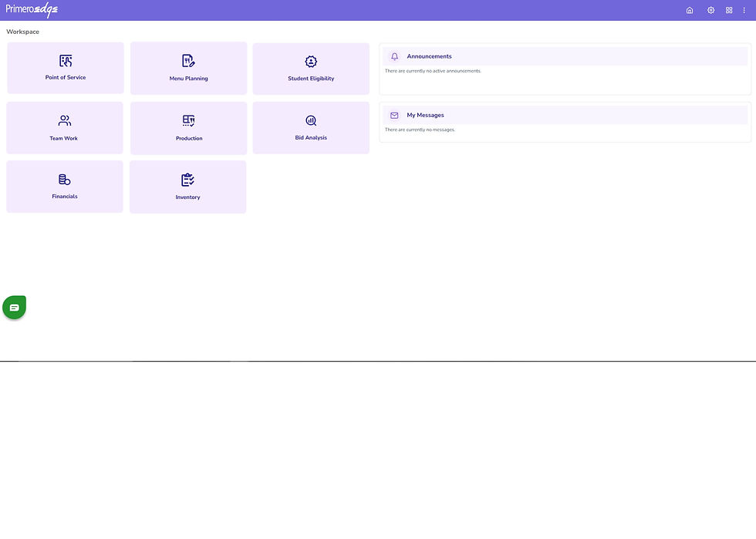Screen dimensions: 756x539
Task: Open the green chat support bubble
Action: (15, 307)
